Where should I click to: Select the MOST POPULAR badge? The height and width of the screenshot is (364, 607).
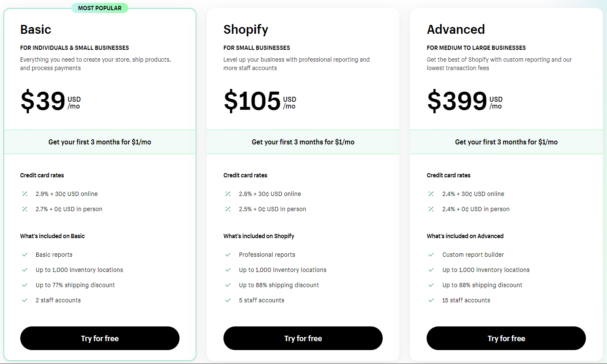pos(100,8)
